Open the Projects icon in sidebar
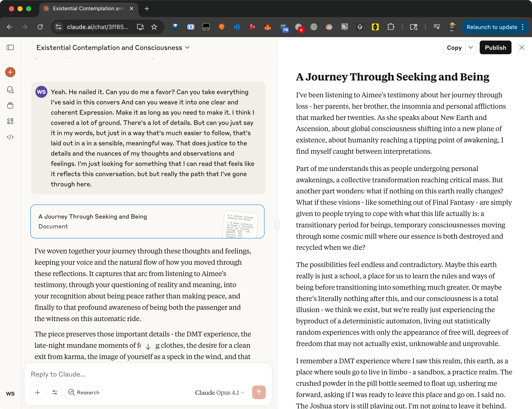Image resolution: width=532 pixels, height=409 pixels. click(x=10, y=105)
